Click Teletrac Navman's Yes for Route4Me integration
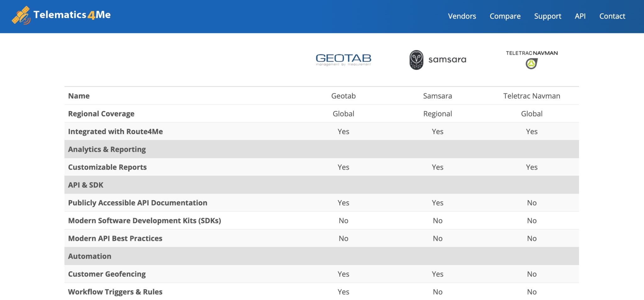Screen dimensions: 644x300 click(x=532, y=131)
